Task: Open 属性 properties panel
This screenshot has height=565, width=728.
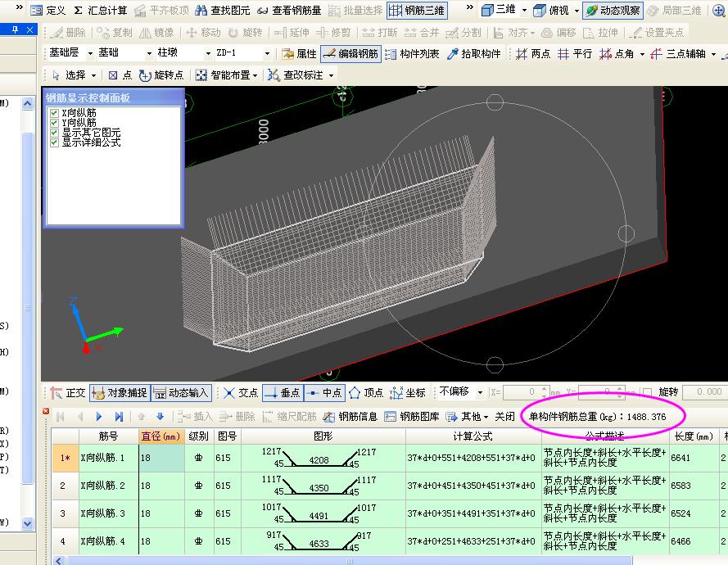Action: tap(300, 54)
